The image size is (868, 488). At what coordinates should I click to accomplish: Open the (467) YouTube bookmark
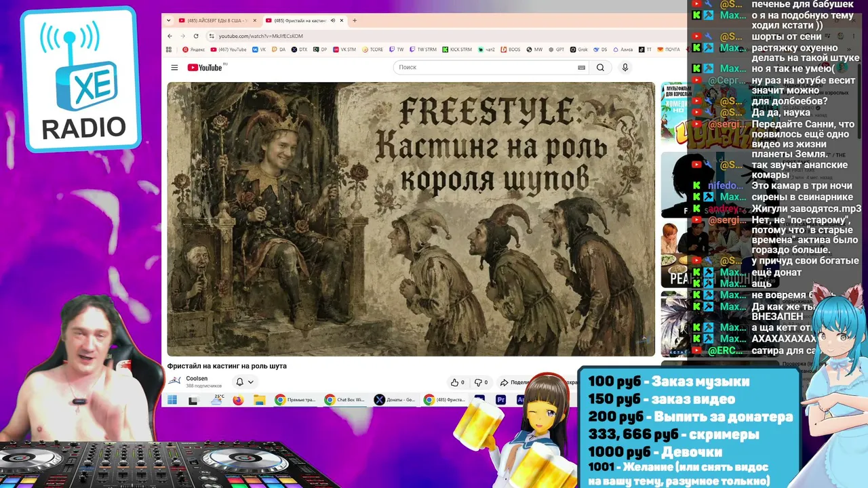tap(229, 49)
